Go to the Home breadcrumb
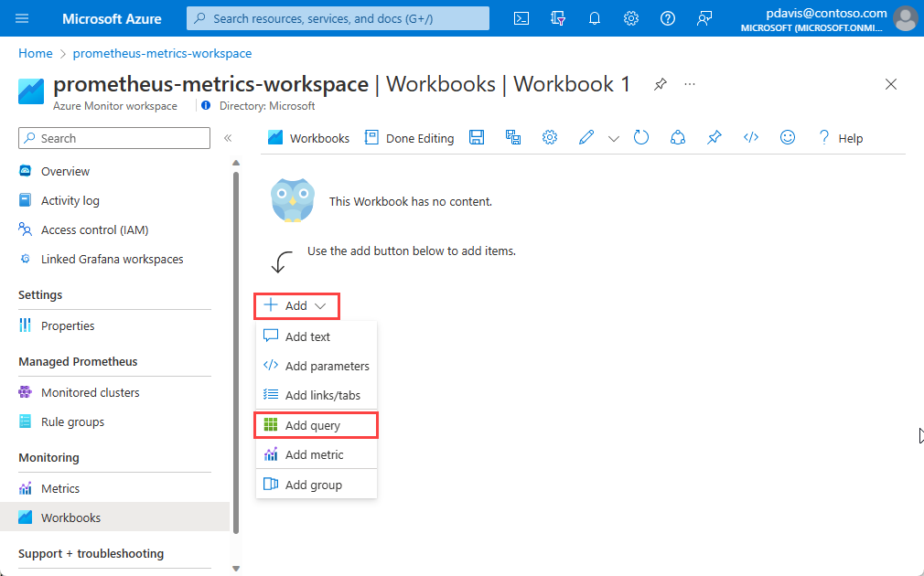924x576 pixels. tap(36, 53)
